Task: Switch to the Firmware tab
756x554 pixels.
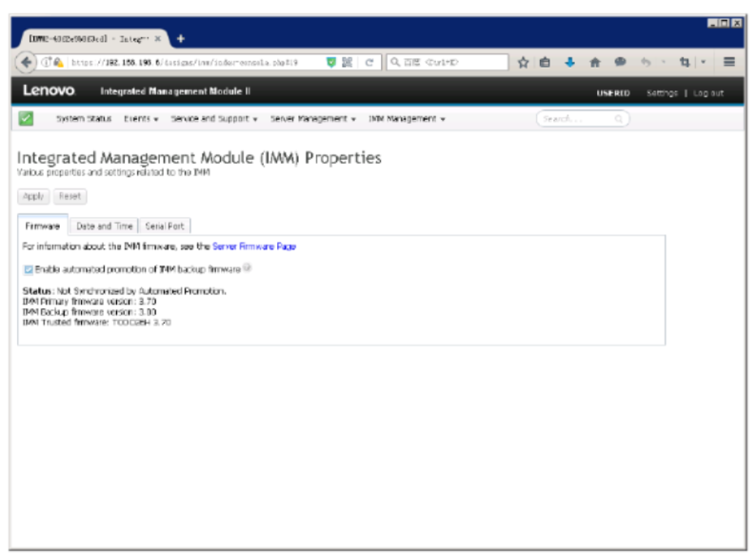Action: click(43, 226)
